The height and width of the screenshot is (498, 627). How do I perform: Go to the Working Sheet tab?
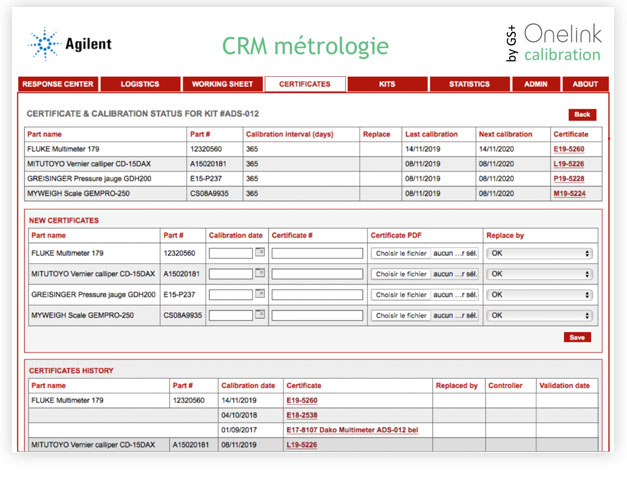click(x=222, y=84)
